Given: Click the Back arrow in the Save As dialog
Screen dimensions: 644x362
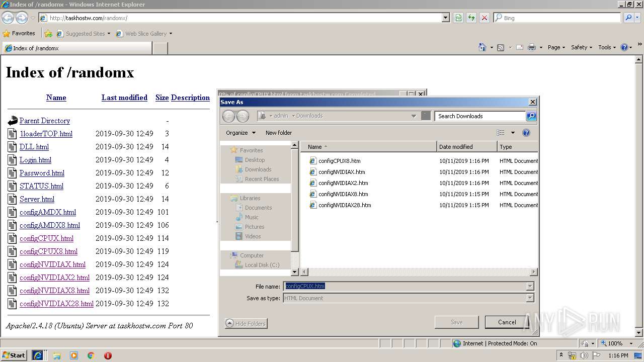Looking at the screenshot, I should [228, 116].
